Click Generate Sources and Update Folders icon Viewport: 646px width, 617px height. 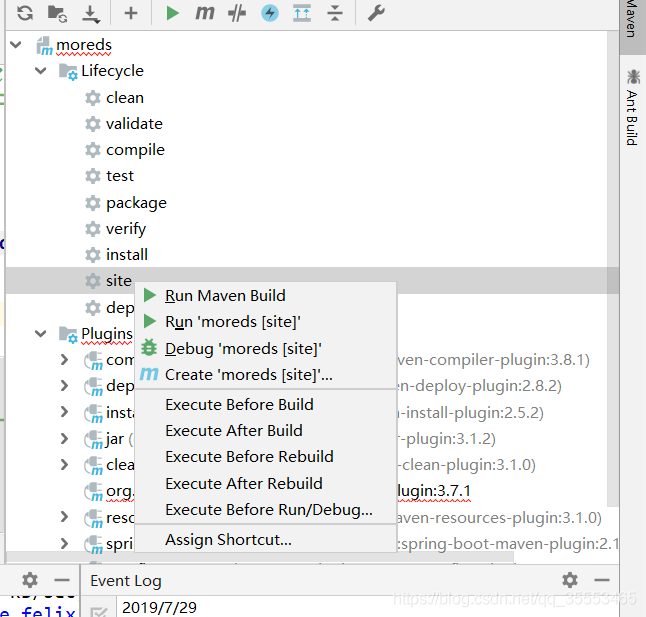click(57, 14)
